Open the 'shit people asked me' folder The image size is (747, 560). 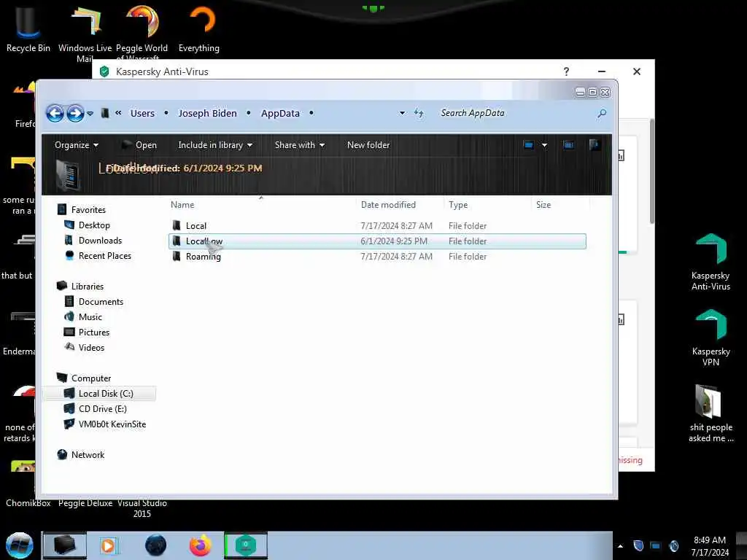711,413
